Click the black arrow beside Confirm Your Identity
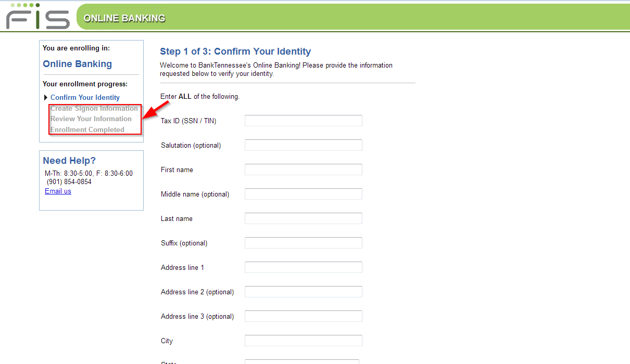Image resolution: width=630 pixels, height=364 pixels. pyautogui.click(x=46, y=98)
